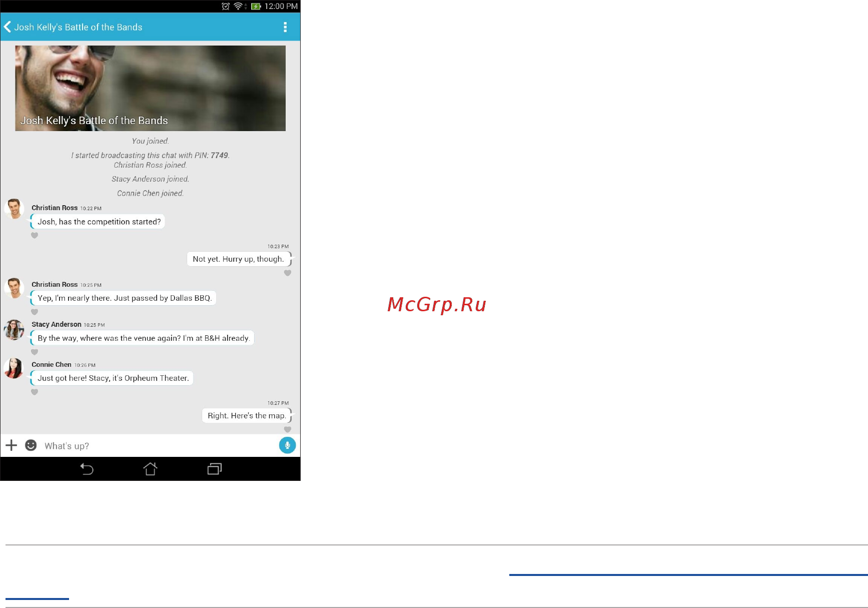Click the McGrp.Ru link text
Screen dimensions: 868x608
point(437,304)
